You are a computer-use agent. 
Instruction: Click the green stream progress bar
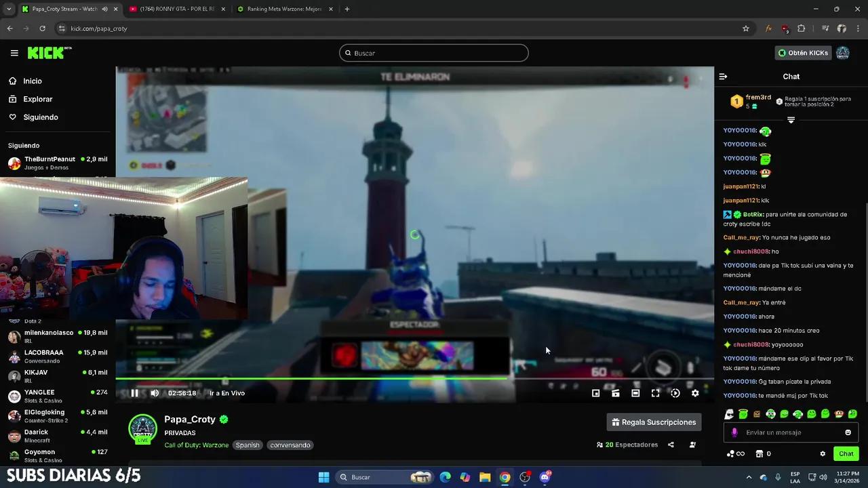[x=312, y=378]
